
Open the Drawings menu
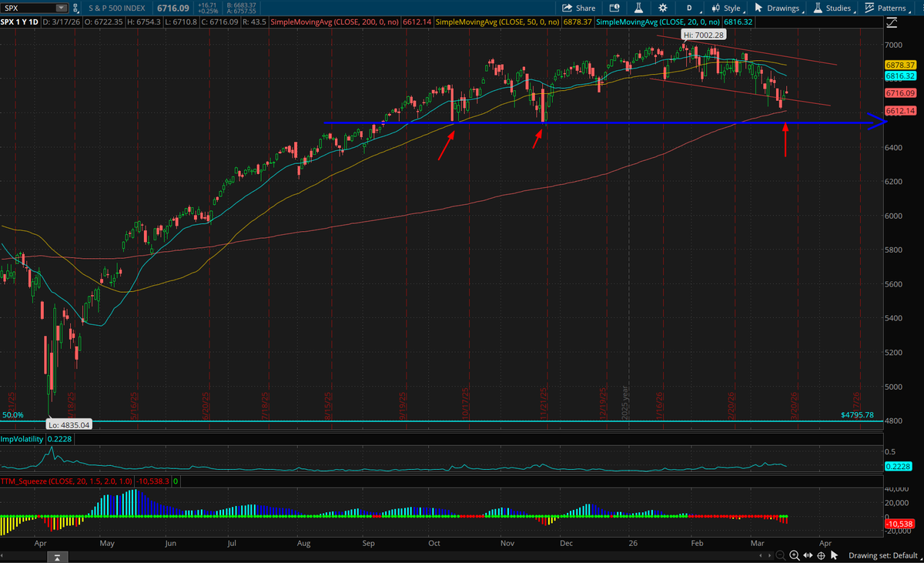[x=778, y=8]
